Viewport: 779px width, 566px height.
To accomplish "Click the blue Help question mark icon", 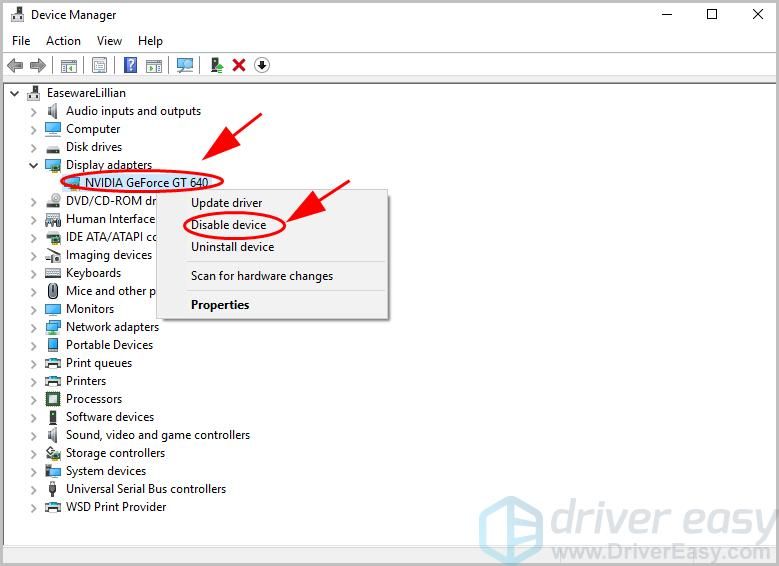I will (x=130, y=65).
